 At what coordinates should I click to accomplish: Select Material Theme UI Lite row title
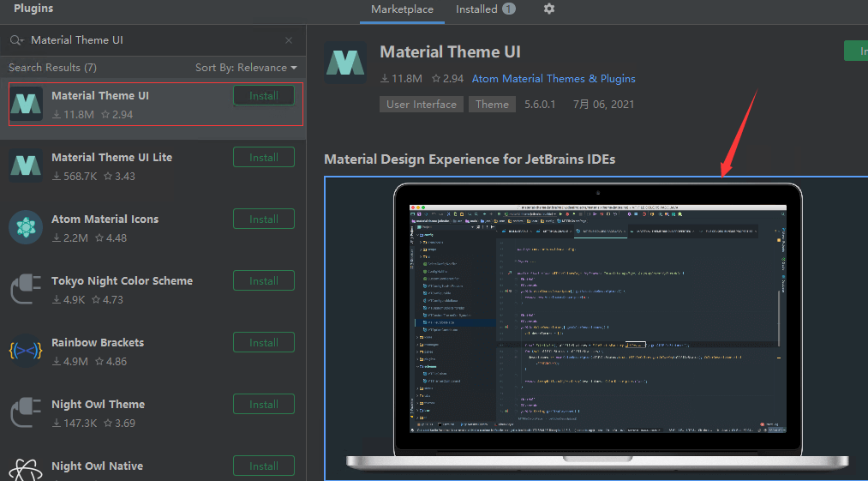(112, 158)
